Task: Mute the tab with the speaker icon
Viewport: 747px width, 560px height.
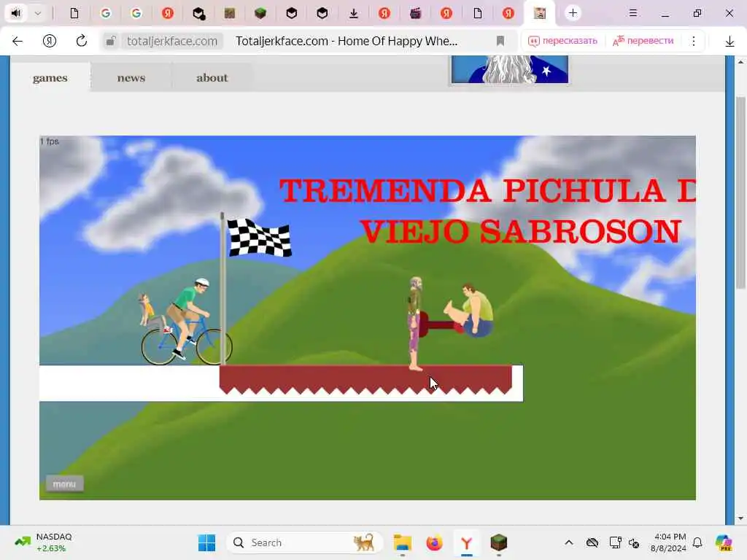Action: (x=16, y=13)
